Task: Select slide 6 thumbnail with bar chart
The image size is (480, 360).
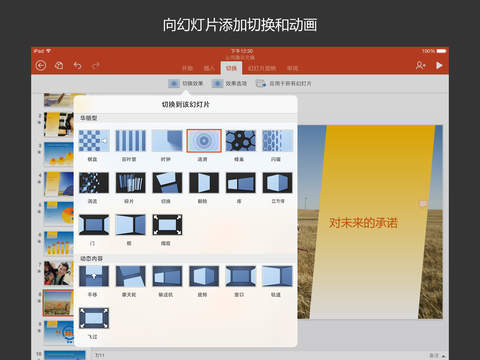Action: tap(59, 244)
